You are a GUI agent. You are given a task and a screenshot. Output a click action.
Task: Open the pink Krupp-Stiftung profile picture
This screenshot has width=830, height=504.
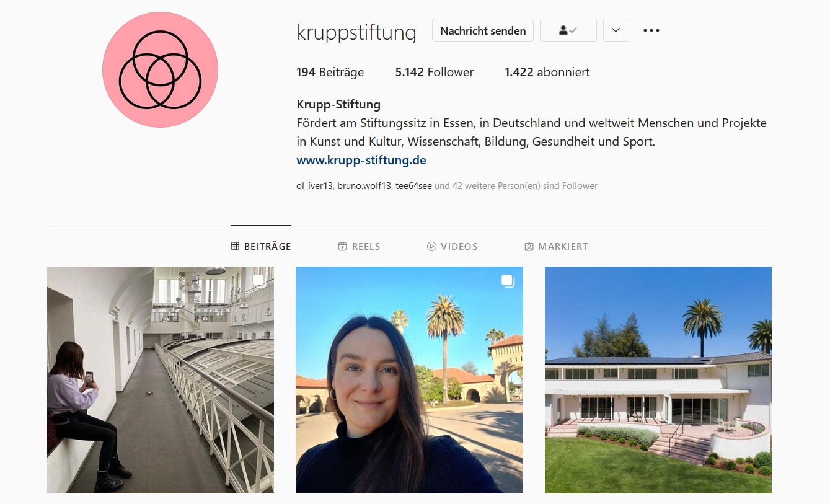(x=160, y=69)
